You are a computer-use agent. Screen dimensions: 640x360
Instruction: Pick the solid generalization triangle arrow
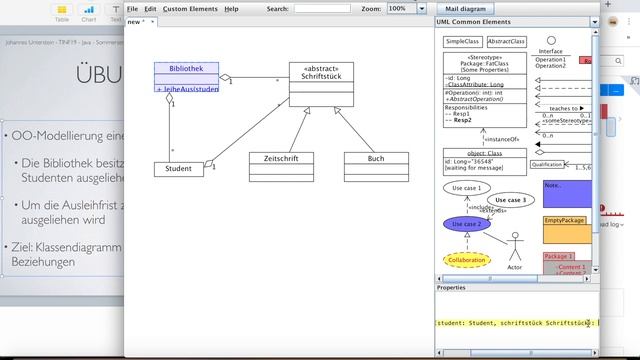coord(563,80)
